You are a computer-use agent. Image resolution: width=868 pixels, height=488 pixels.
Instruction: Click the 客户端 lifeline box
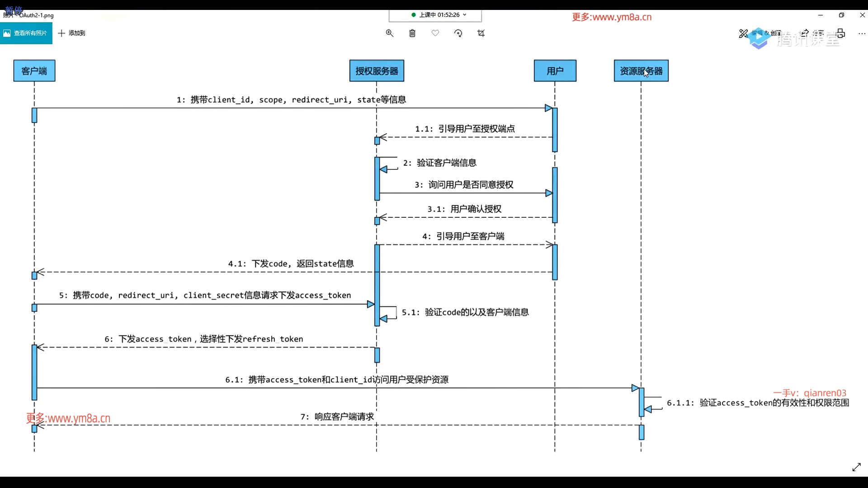click(34, 71)
